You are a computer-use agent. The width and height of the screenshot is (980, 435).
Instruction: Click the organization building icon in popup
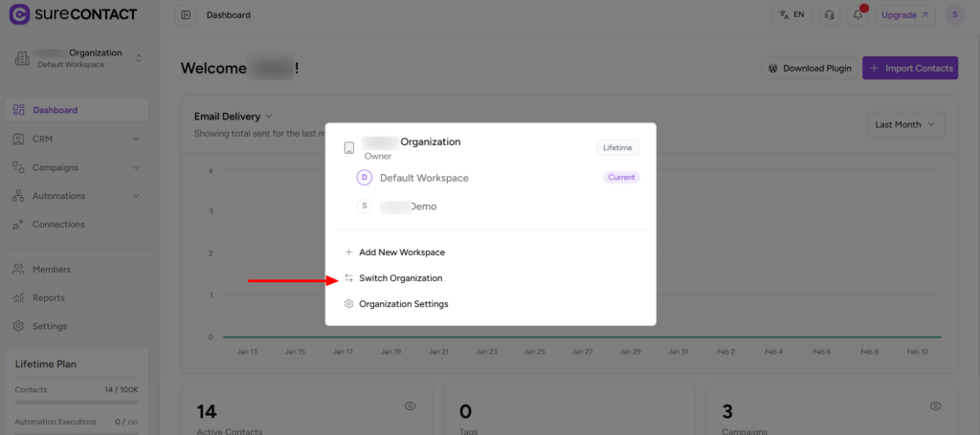[x=349, y=148]
